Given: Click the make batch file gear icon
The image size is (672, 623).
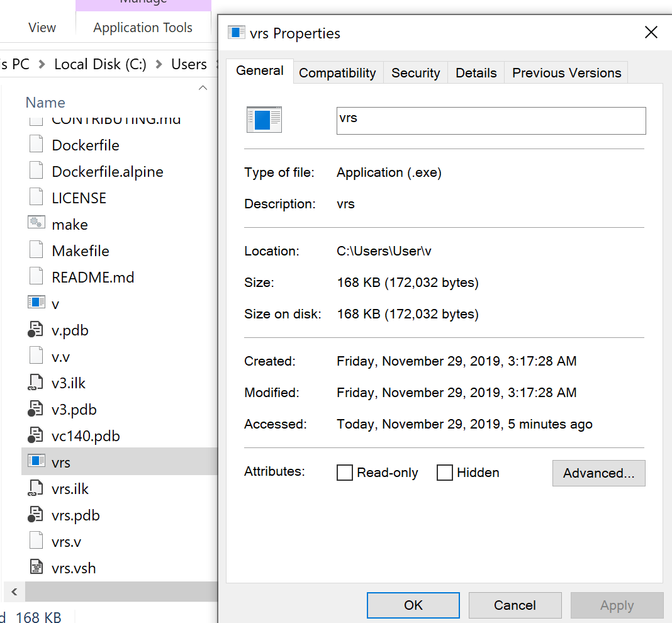Looking at the screenshot, I should [36, 222].
